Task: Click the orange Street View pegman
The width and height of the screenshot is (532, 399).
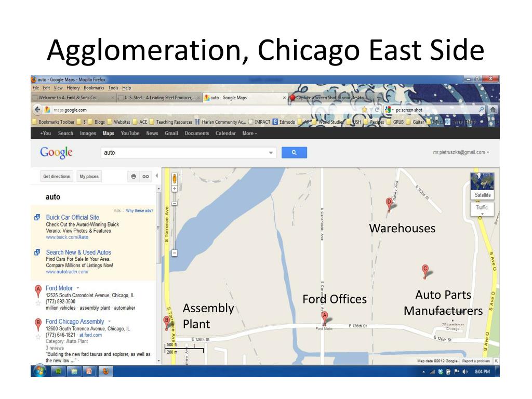Action: point(175,178)
